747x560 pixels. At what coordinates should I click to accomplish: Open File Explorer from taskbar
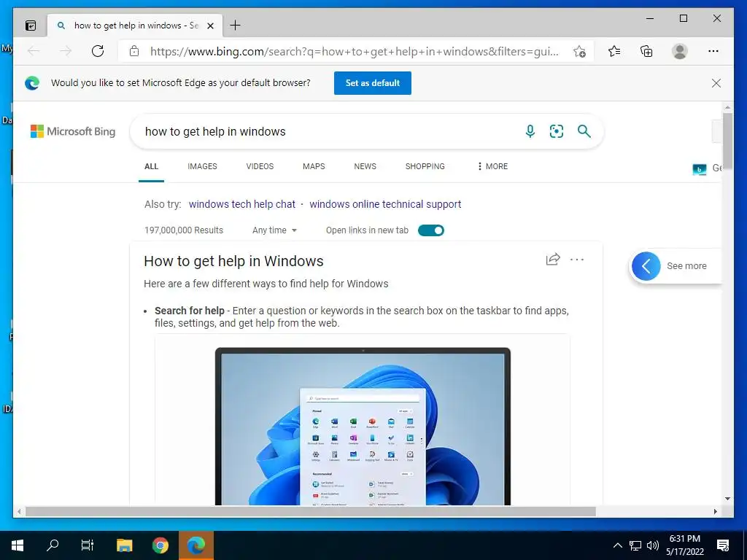click(x=124, y=545)
